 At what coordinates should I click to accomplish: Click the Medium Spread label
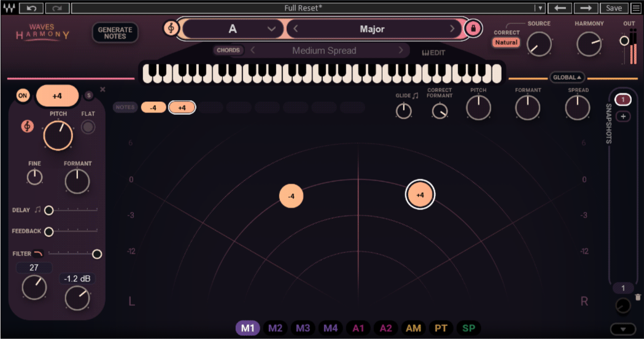coord(324,50)
